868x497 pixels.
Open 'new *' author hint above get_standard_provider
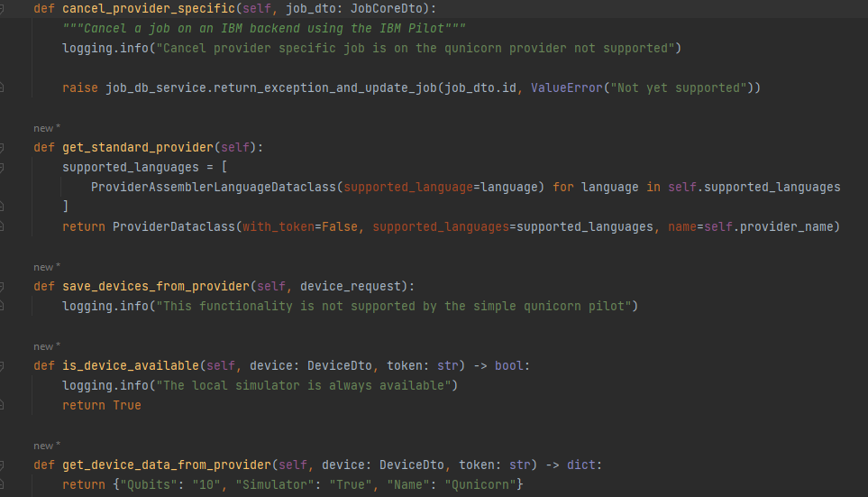[47, 129]
